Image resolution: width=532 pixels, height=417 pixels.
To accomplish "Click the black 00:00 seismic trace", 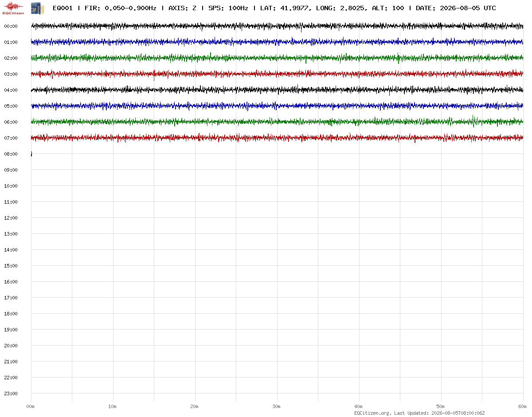I will point(277,26).
